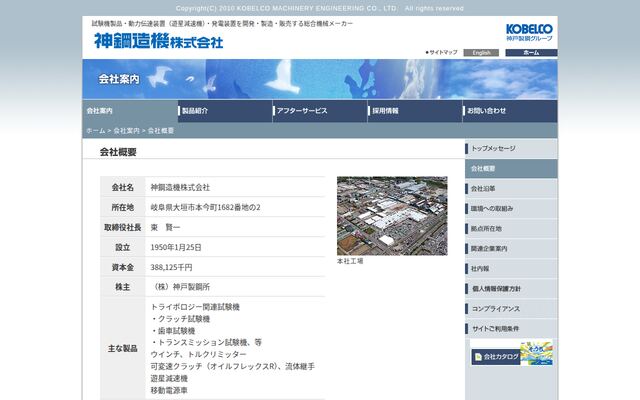Click the copyright notice at top
The width and height of the screenshot is (640, 400).
[x=320, y=8]
